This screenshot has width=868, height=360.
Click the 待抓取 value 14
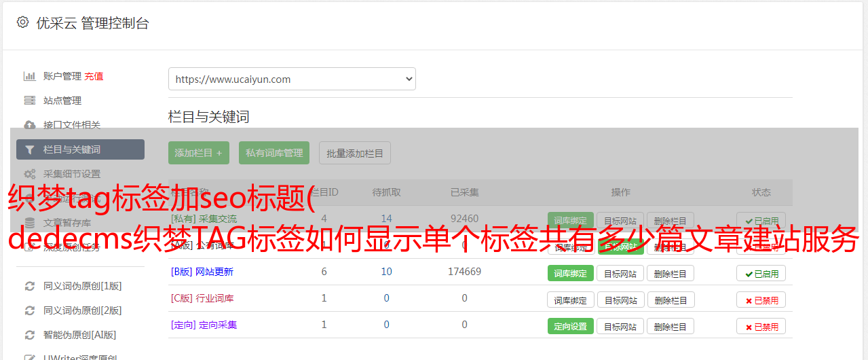point(387,219)
